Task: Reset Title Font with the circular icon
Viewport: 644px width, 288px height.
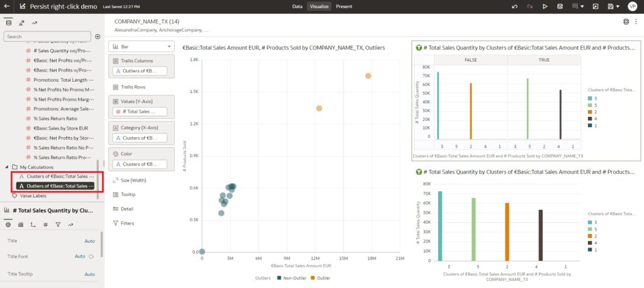Action: 91,257
